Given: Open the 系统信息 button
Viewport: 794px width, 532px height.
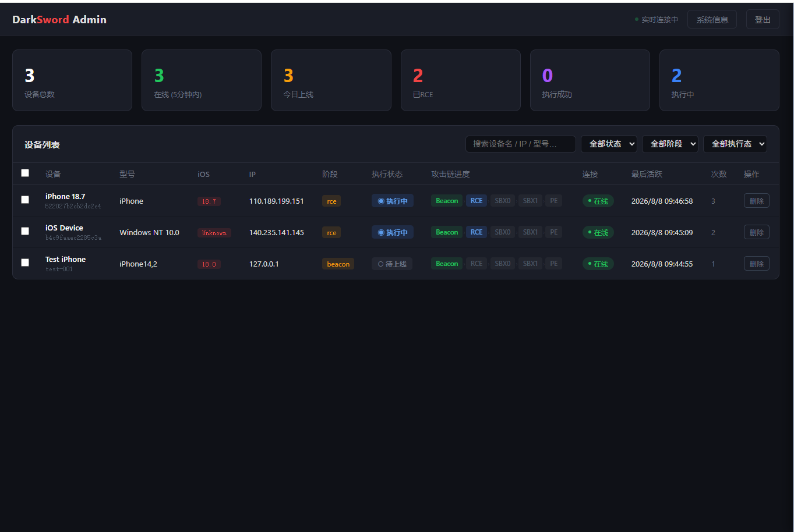Looking at the screenshot, I should pyautogui.click(x=712, y=20).
